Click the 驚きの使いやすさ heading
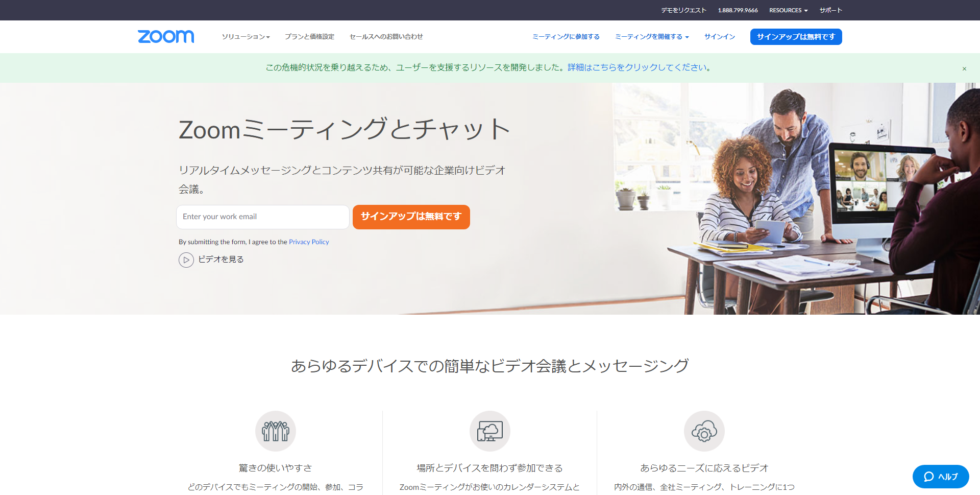Viewport: 980px width, 495px height. tap(276, 468)
